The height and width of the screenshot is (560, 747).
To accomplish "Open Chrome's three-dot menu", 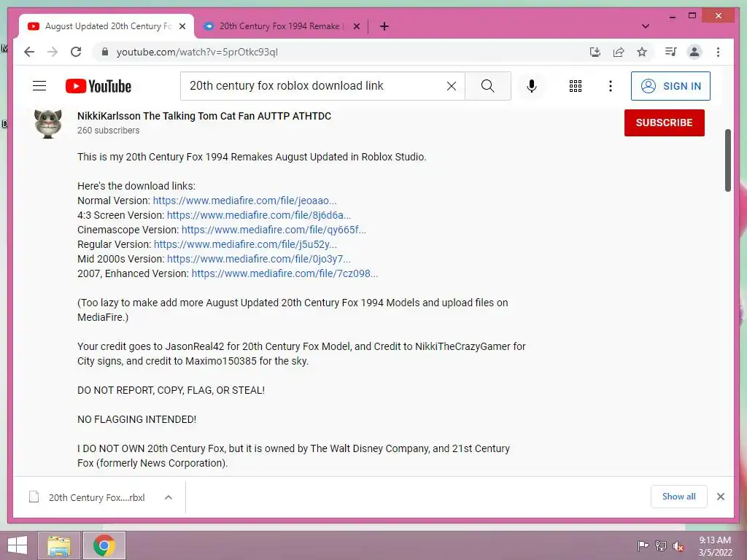I will pos(718,52).
